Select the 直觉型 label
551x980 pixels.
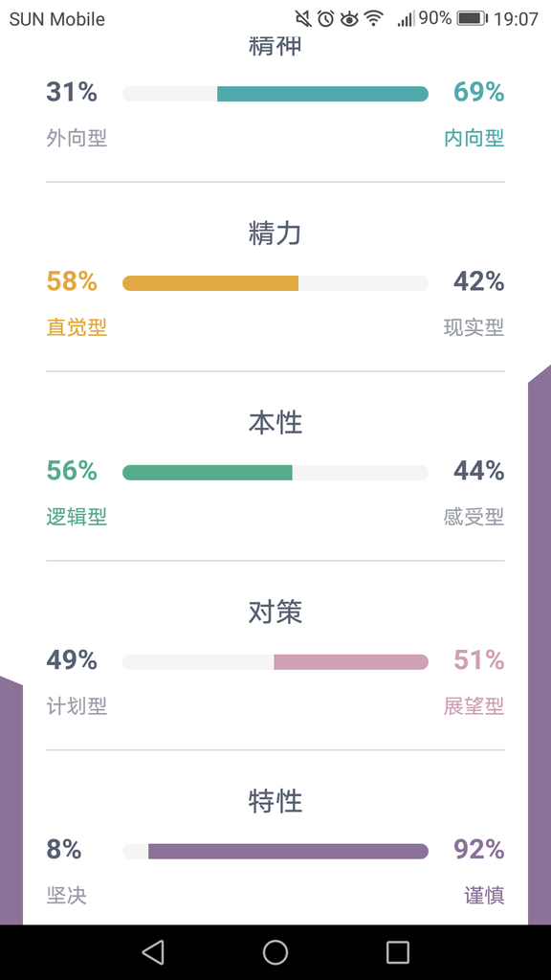click(x=77, y=327)
